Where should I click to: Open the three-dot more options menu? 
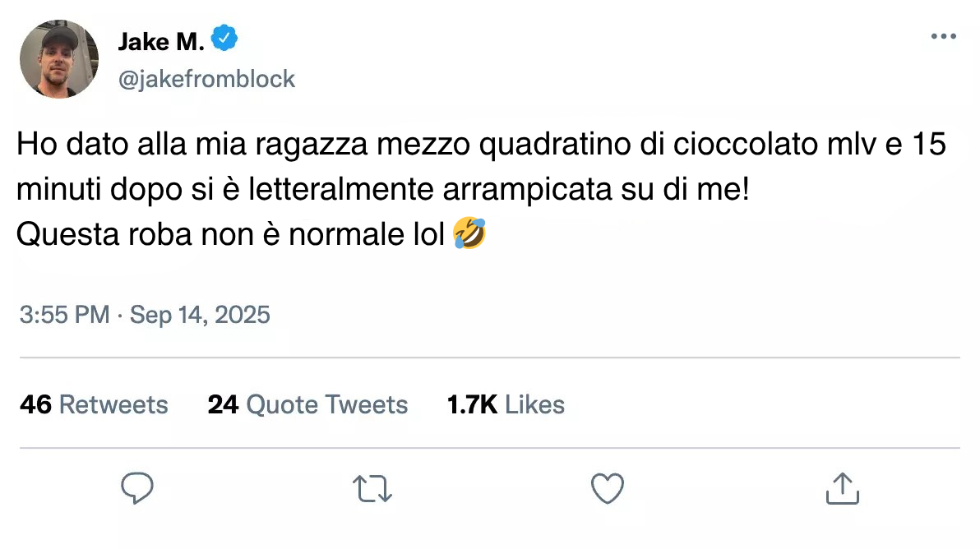coord(943,37)
